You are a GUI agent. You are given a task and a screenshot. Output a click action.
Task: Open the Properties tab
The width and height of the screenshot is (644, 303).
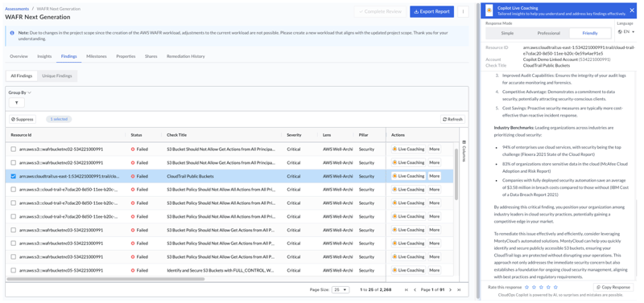126,56
